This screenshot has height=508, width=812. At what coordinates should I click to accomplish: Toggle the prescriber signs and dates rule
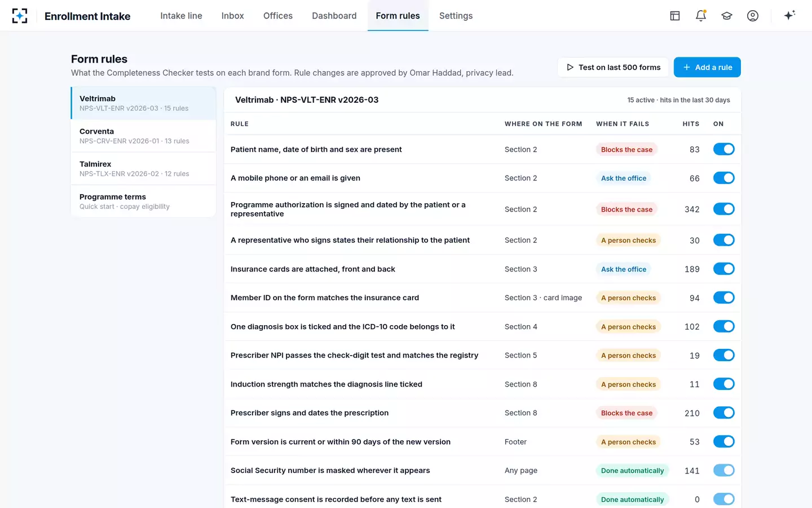click(724, 413)
